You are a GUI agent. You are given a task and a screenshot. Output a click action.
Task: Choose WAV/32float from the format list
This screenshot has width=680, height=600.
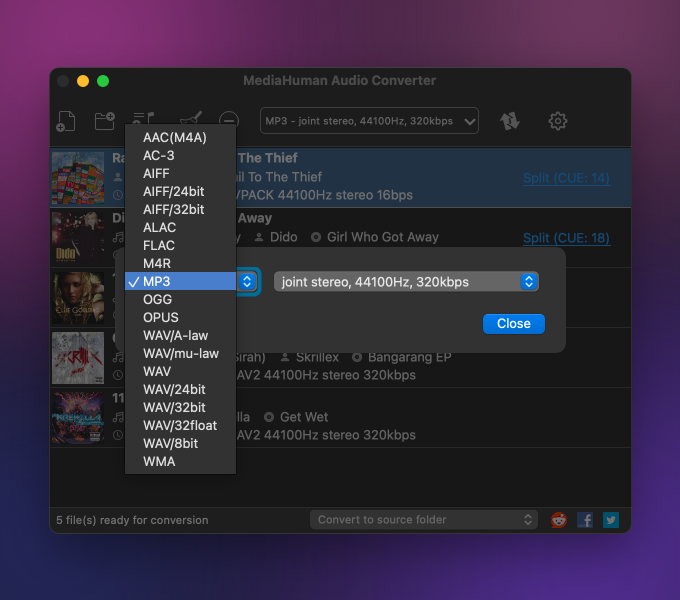[x=180, y=425]
